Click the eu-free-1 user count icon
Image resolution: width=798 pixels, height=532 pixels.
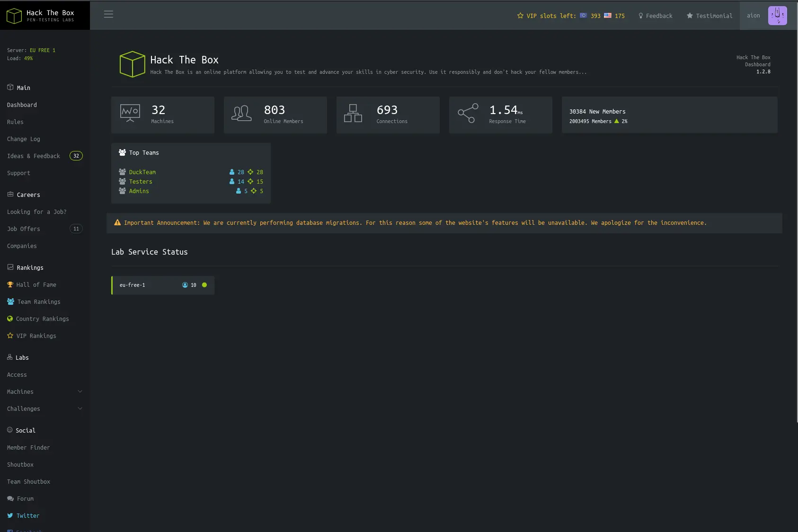pyautogui.click(x=185, y=285)
